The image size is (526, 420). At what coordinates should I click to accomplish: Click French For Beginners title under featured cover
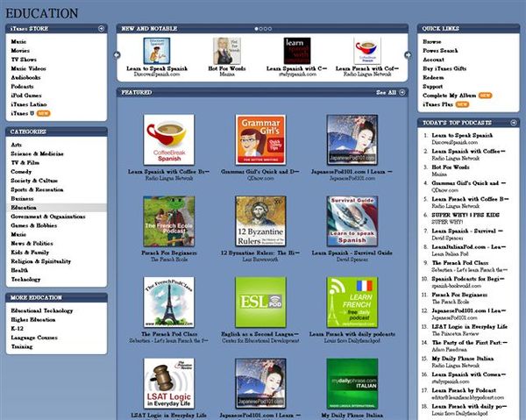pos(168,253)
